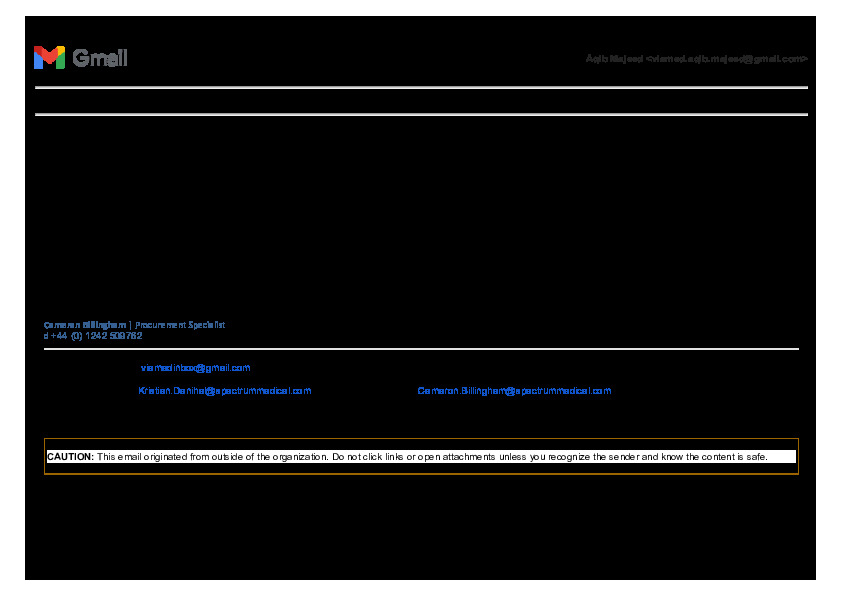Click the bold CAUTION label
This screenshot has height=595, width=842.
70,457
